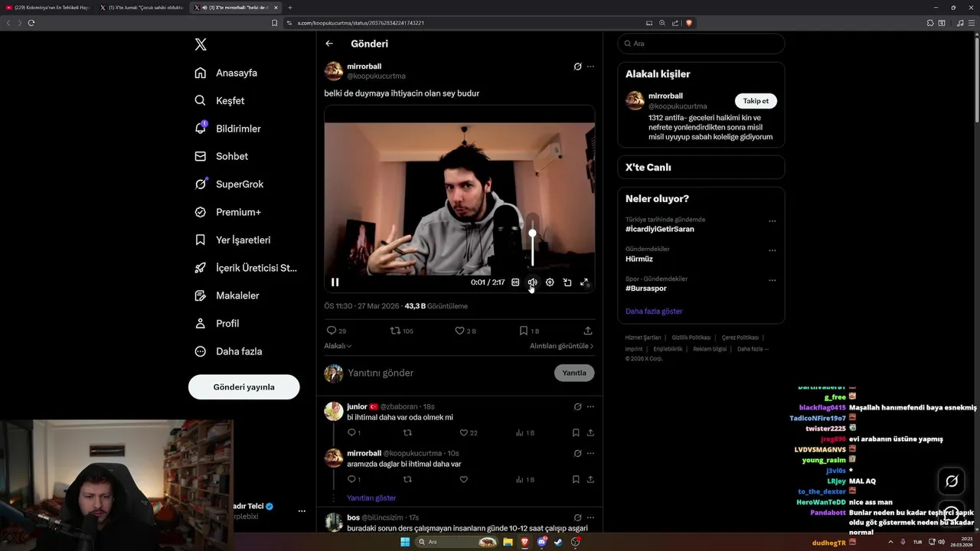Like the main post with 2 B likes
This screenshot has height=551, width=980.
click(x=459, y=331)
